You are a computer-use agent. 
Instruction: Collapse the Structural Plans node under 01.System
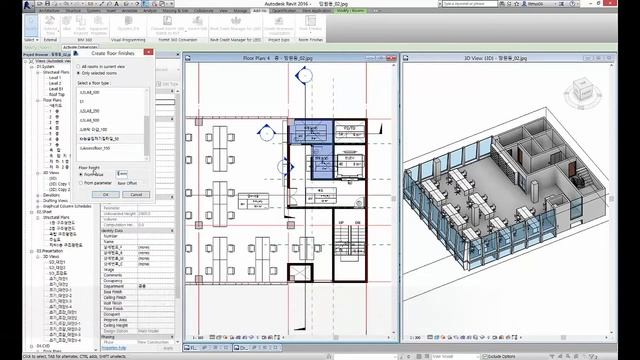pos(38,72)
